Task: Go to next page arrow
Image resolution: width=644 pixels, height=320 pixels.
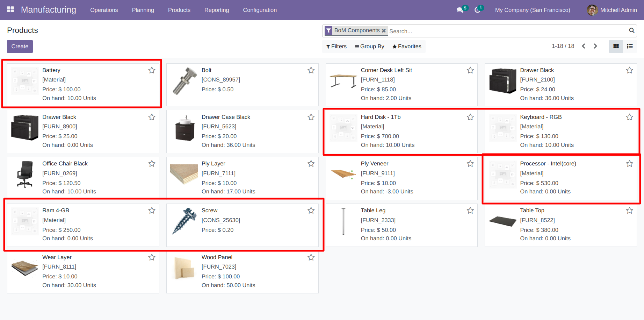Action: point(595,46)
